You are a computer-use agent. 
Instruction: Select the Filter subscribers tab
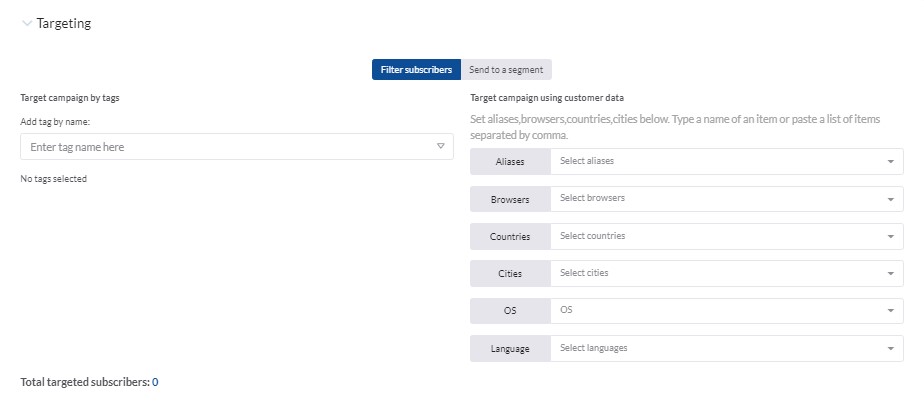416,70
